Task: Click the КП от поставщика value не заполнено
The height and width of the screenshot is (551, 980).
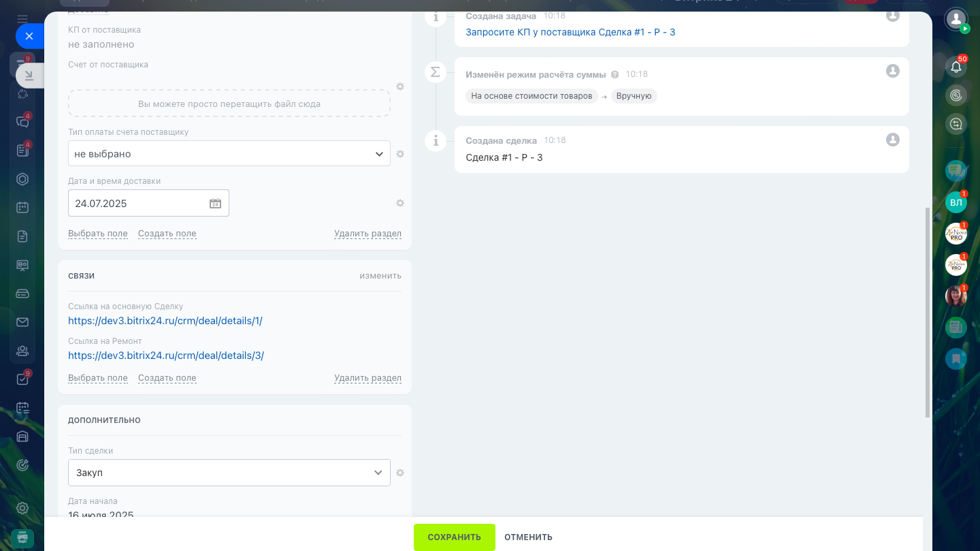Action: 101,44
